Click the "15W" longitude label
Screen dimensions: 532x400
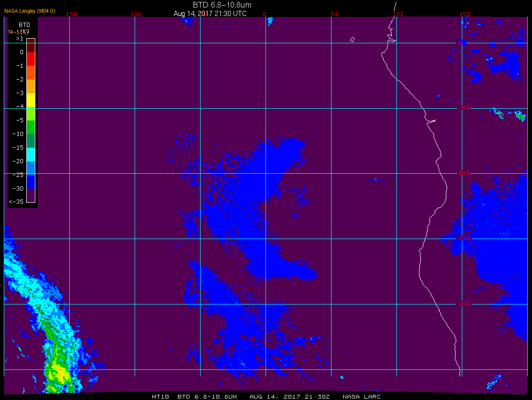click(71, 14)
